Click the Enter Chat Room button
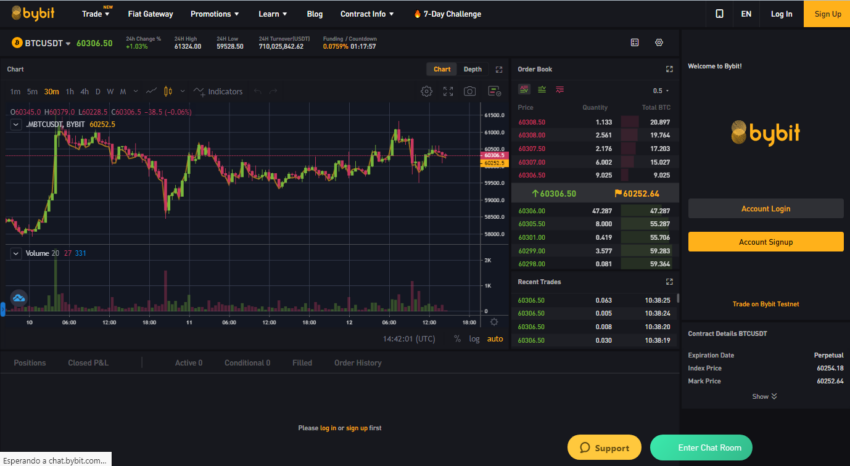Viewport: 850px width, 466px height. click(701, 448)
